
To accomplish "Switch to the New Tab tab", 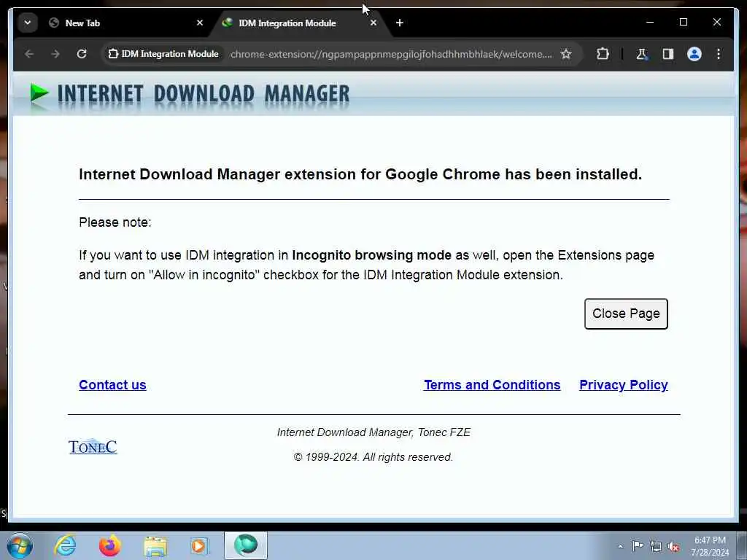I will coord(127,23).
